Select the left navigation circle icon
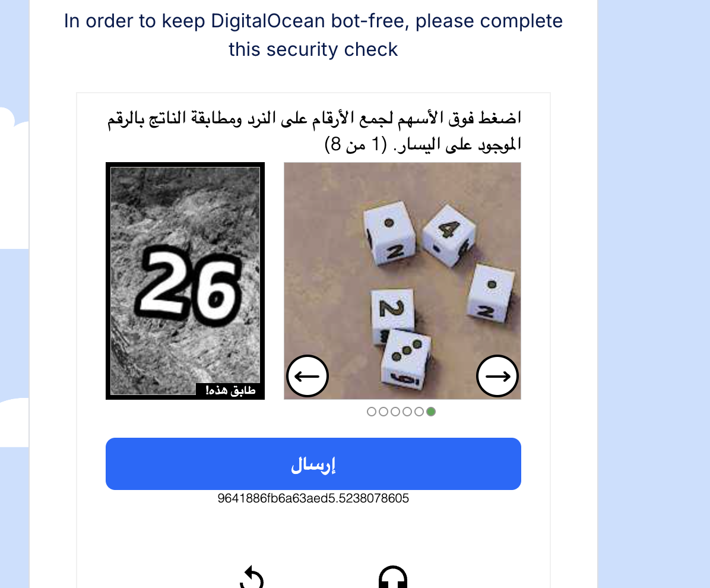 click(x=308, y=376)
